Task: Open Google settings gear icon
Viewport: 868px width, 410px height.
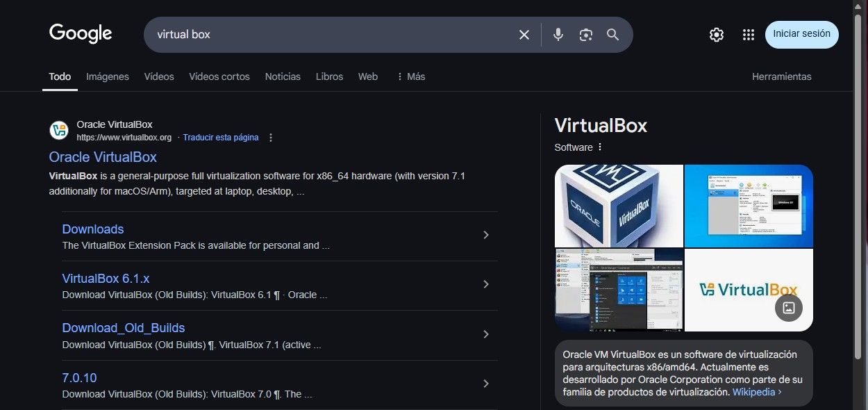Action: click(717, 35)
